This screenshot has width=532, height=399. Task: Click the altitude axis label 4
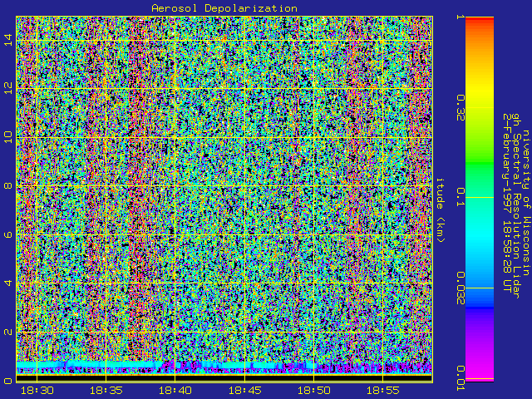click(7, 283)
